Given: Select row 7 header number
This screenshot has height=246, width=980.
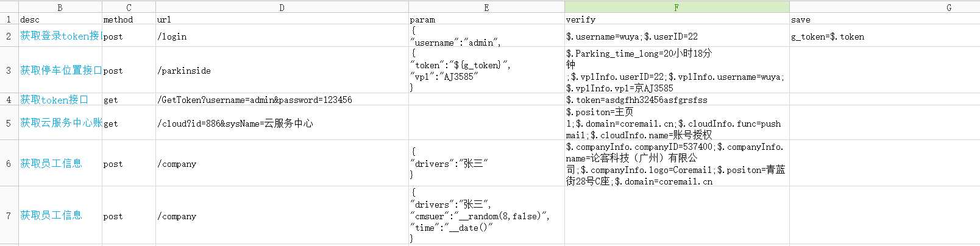Looking at the screenshot, I should [x=9, y=216].
